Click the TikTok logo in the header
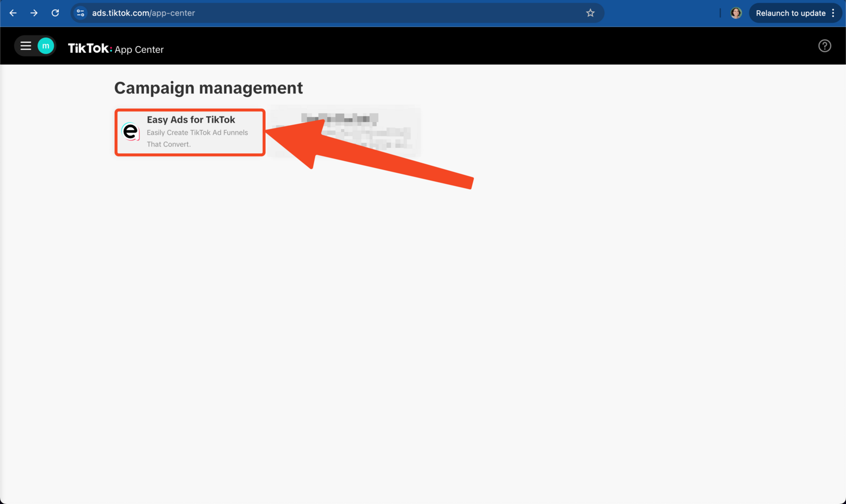This screenshot has height=504, width=846. pos(89,49)
